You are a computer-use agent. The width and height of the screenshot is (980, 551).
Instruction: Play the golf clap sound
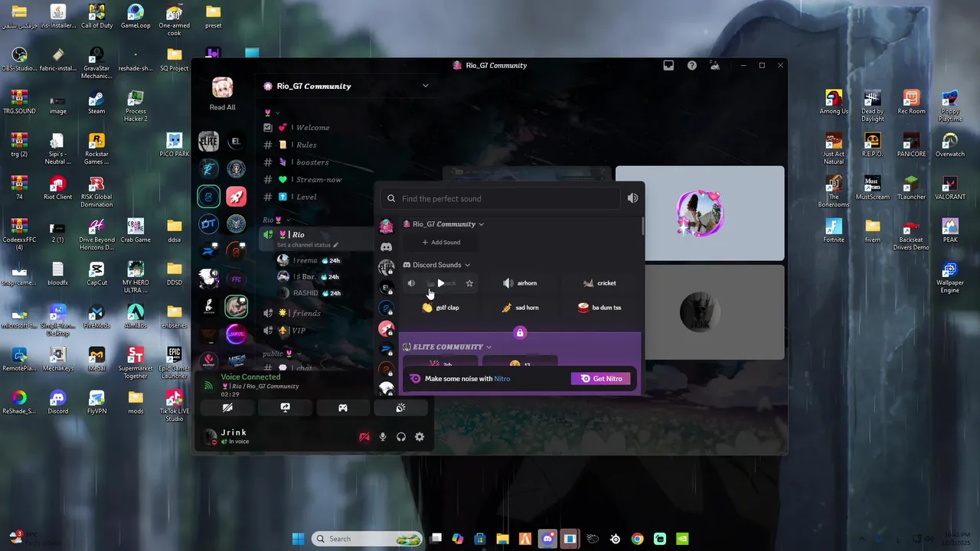tap(440, 308)
